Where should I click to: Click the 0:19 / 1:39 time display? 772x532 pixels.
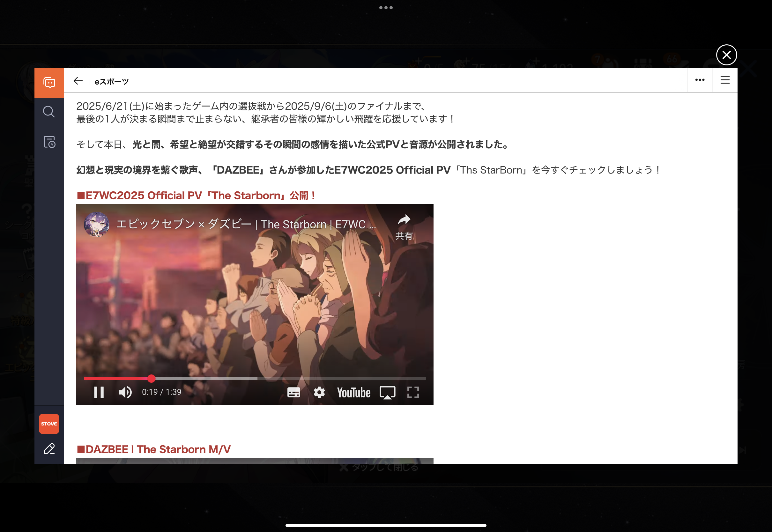[x=162, y=392]
